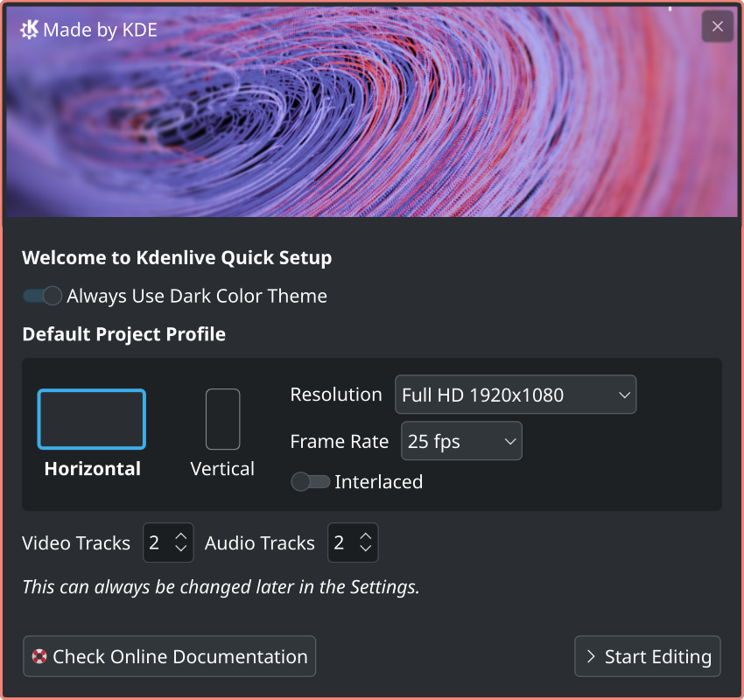
Task: Click the Made by KDE text
Action: coord(100,30)
